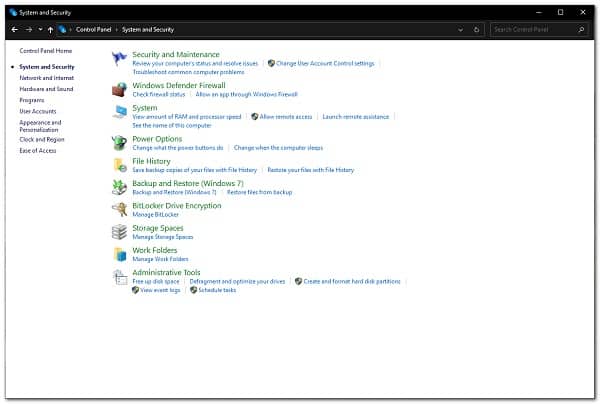Screen dimensions: 600x404
Task: Open Power Options heading
Action: 157,139
